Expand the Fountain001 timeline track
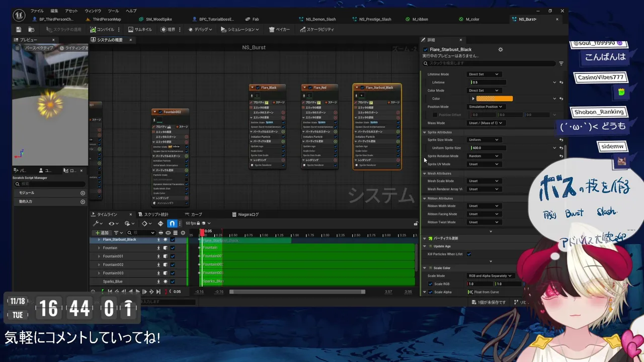Image resolution: width=644 pixels, height=362 pixels. pos(99,256)
